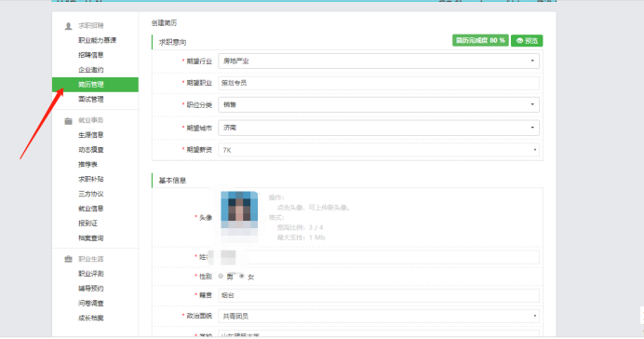Screen dimensions: 644x339
Task: Select the 男 gender radio button
Action: [x=221, y=276]
